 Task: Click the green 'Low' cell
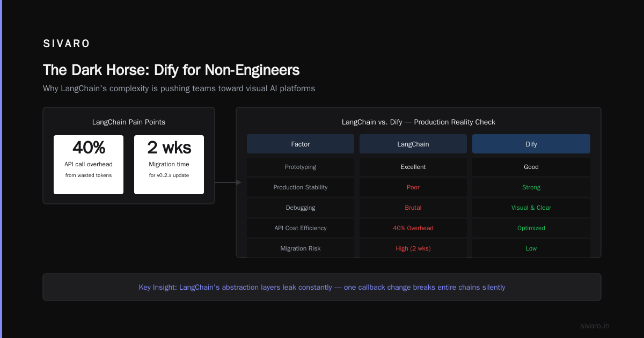point(531,248)
